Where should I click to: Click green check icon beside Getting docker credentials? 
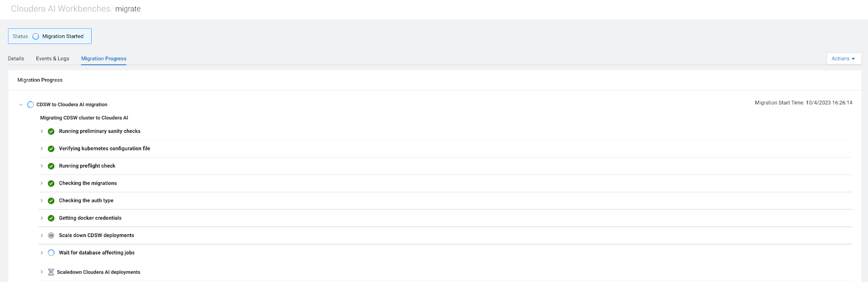51,218
